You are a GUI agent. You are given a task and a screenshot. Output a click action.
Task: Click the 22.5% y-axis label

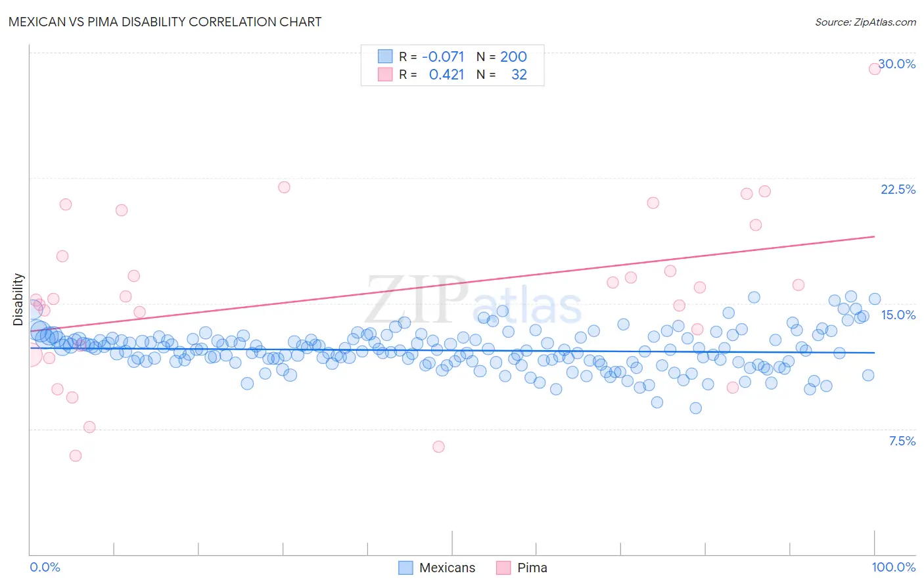tap(898, 189)
